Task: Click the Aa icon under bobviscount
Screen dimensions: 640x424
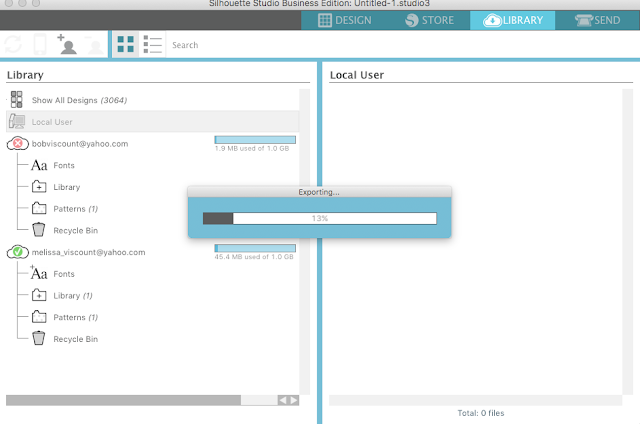Action: click(39, 165)
